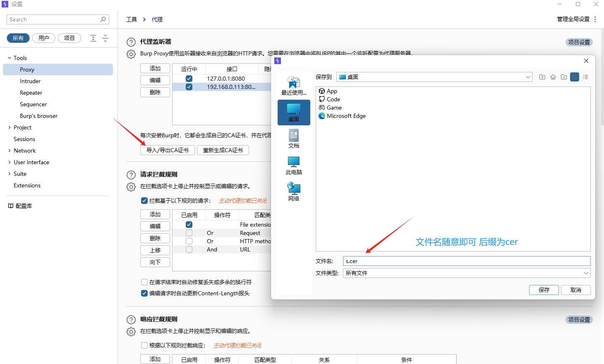The image size is (604, 364).
Task: Click the up-one-folder icon in save dialog
Action: (542, 77)
